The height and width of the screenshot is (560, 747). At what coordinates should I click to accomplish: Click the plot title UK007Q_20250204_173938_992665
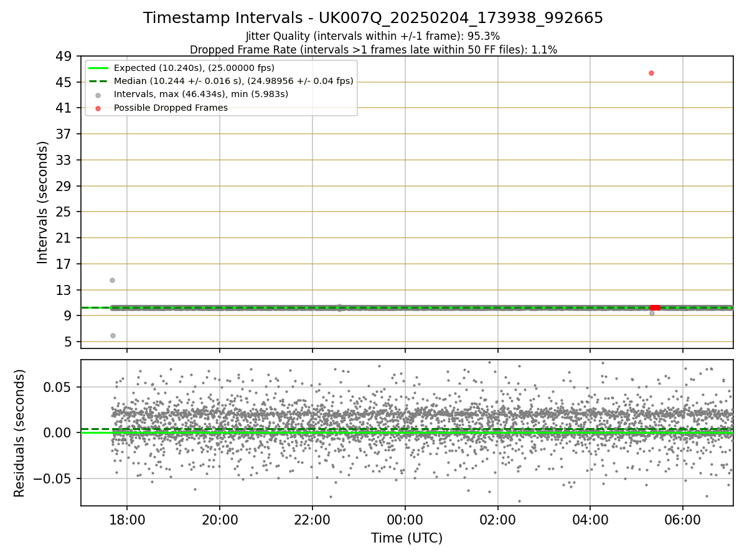point(374,18)
